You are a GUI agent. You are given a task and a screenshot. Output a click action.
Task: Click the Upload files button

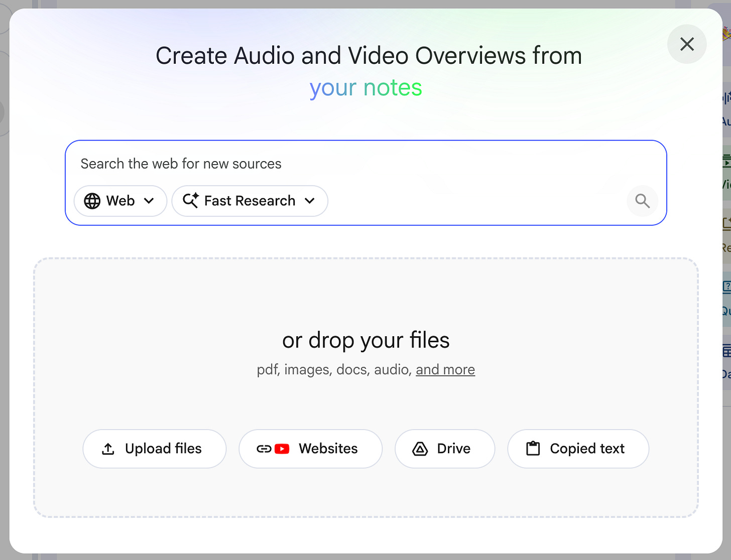(x=155, y=449)
